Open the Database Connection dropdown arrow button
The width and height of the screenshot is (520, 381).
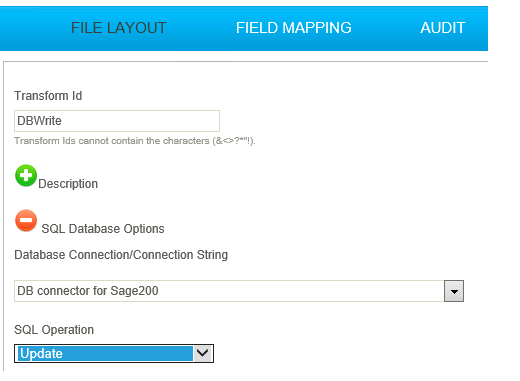(454, 291)
